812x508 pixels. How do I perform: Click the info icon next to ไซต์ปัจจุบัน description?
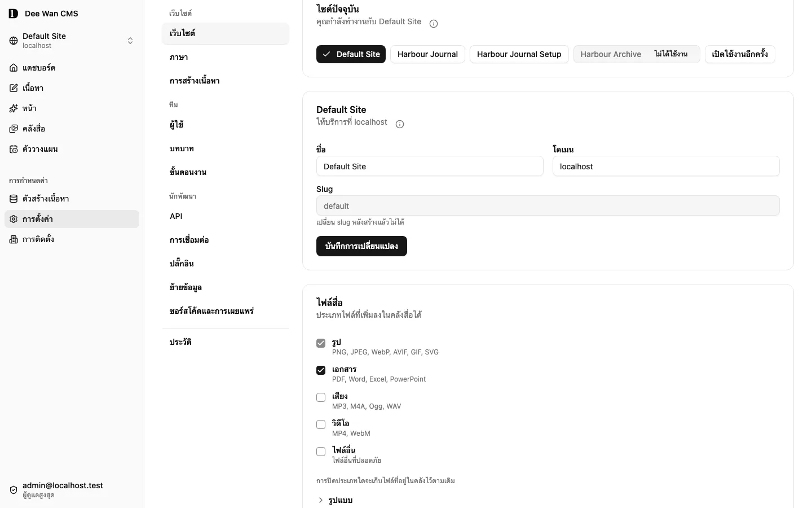434,24
